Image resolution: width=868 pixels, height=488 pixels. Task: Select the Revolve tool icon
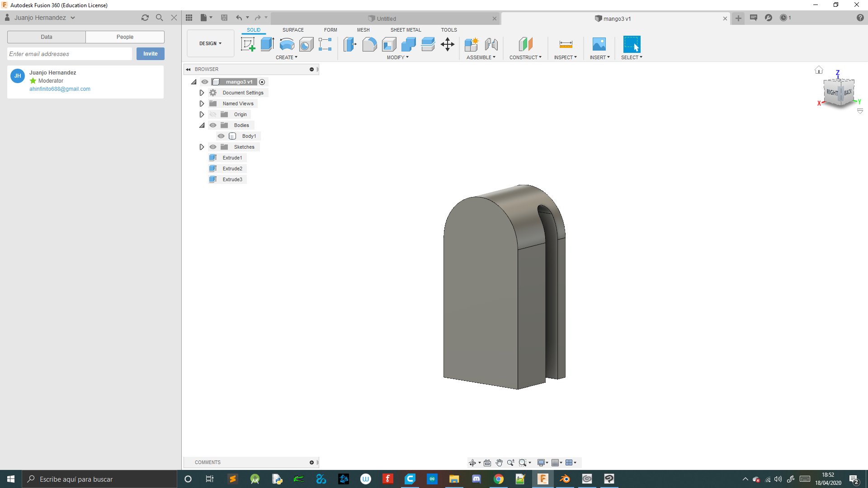[x=287, y=44]
